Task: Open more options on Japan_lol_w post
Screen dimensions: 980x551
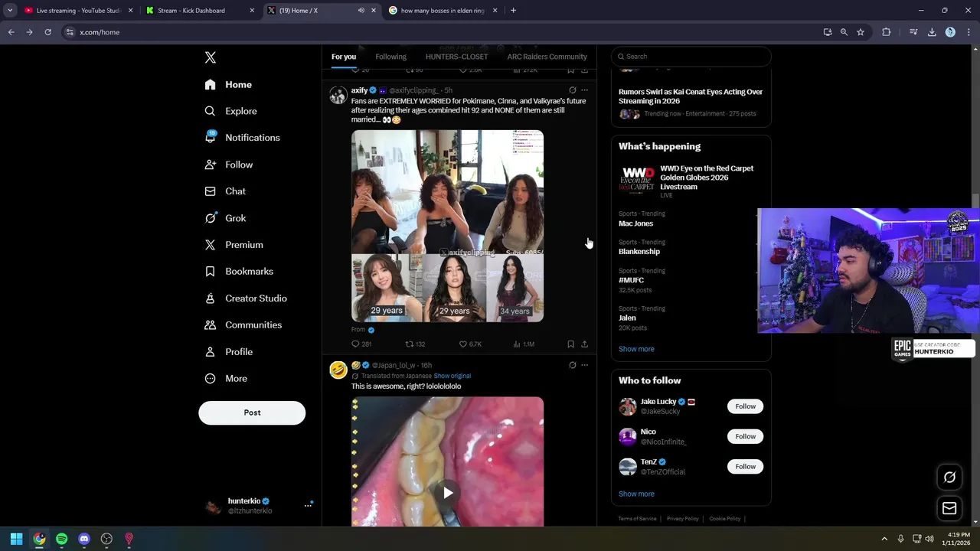Action: pos(584,365)
